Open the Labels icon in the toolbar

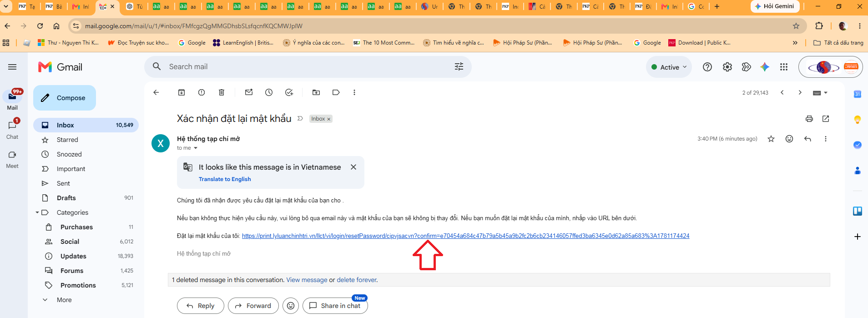336,92
